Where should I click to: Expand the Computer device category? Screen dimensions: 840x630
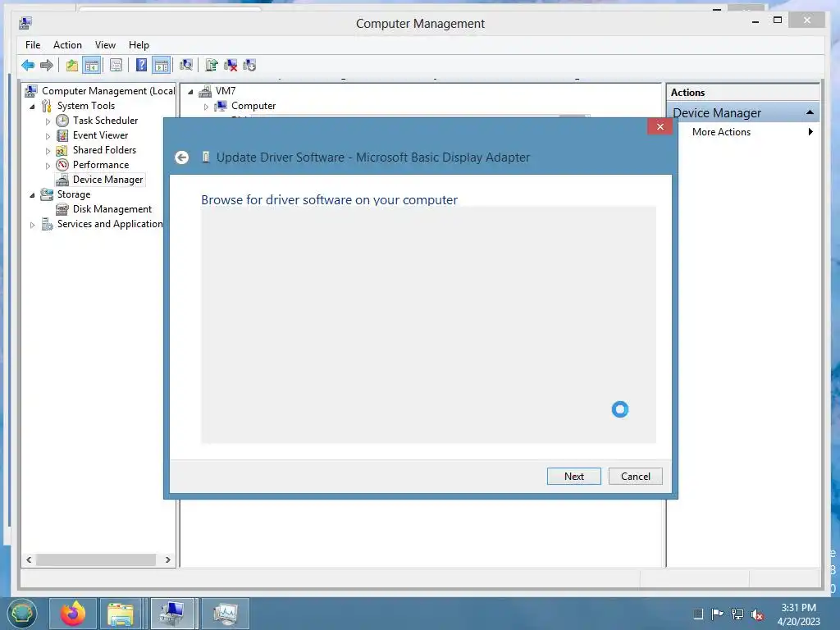(206, 107)
